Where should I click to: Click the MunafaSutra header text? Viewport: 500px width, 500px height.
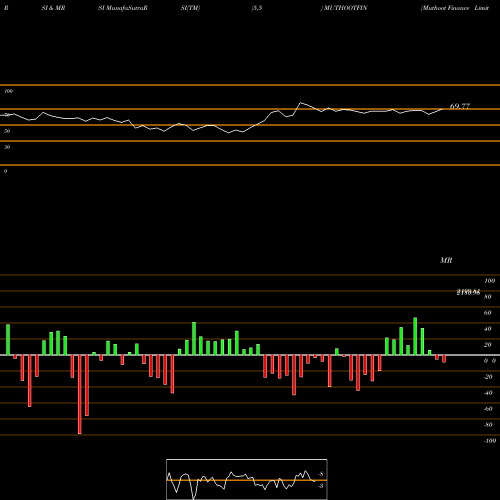pyautogui.click(x=124, y=8)
